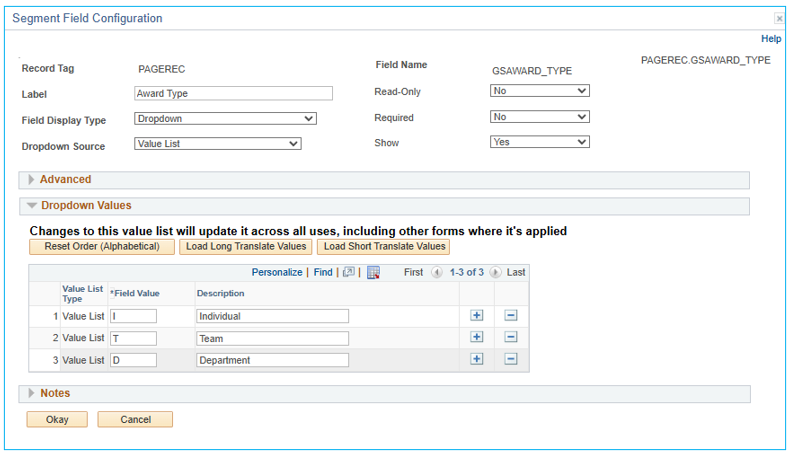Go to First rows link
789x453 pixels.
413,272
